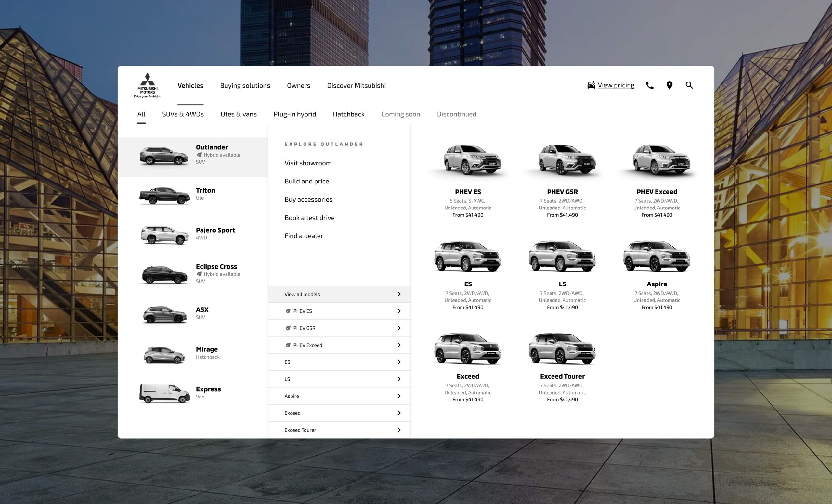Viewport: 832px width, 504px height.
Task: Switch to Discontinued tab
Action: pos(457,114)
